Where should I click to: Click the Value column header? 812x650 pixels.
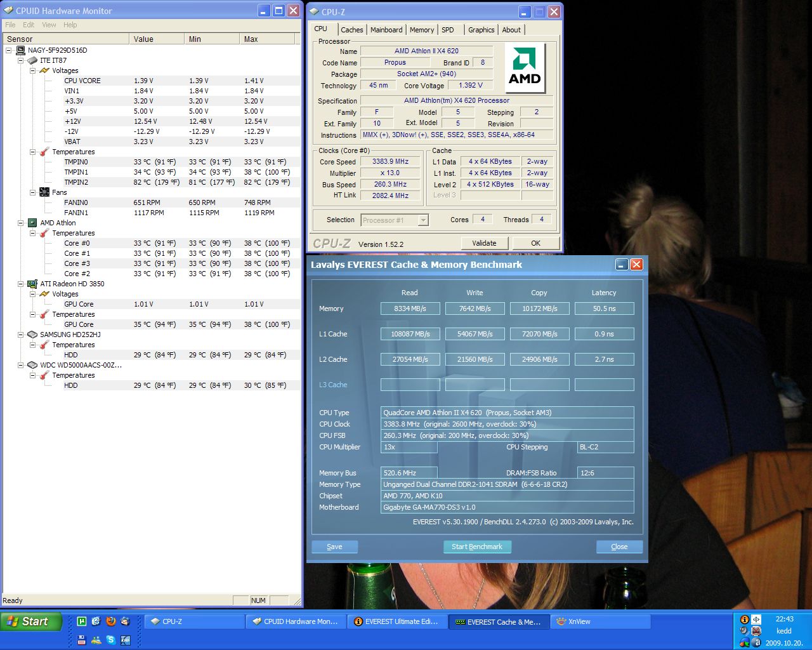(157, 39)
